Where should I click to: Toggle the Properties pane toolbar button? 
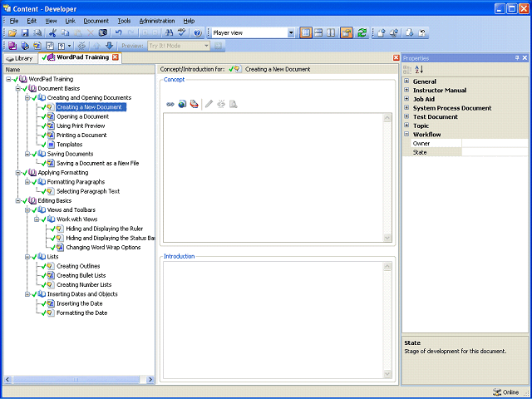pyautogui.click(x=347, y=33)
